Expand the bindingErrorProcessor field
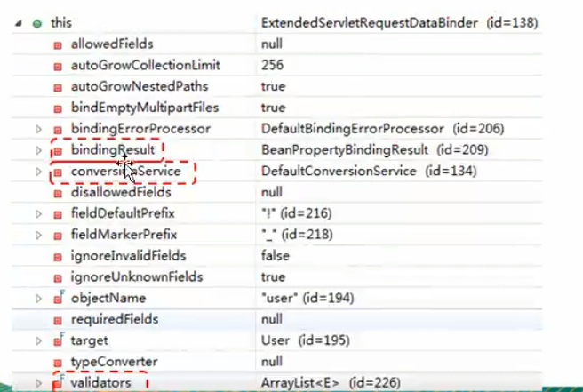 click(38, 129)
